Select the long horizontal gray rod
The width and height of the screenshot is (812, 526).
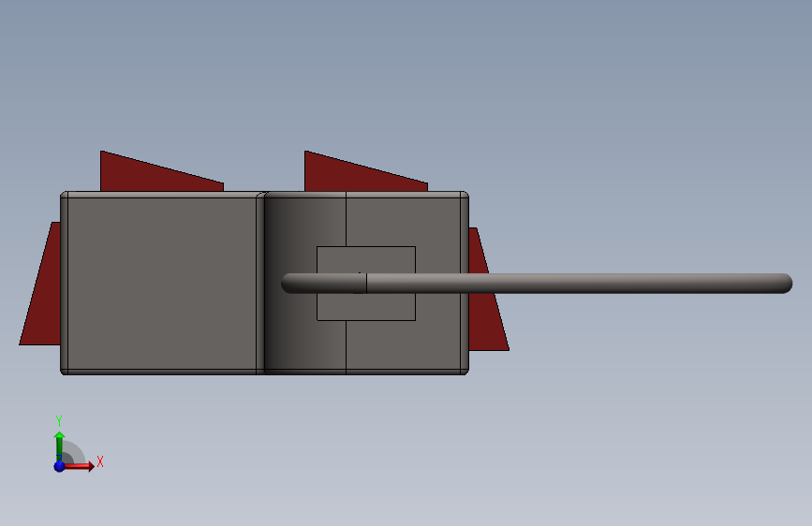point(537,284)
